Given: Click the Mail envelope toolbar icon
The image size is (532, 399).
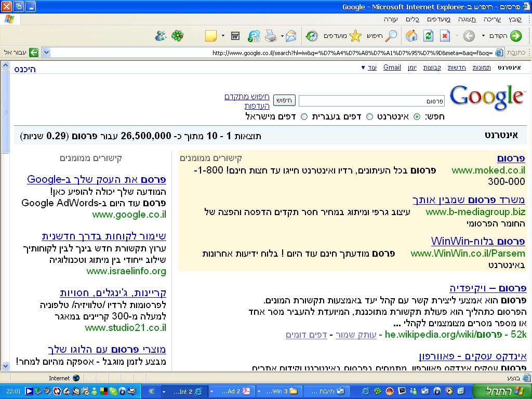Looking at the screenshot, I should coord(291,36).
